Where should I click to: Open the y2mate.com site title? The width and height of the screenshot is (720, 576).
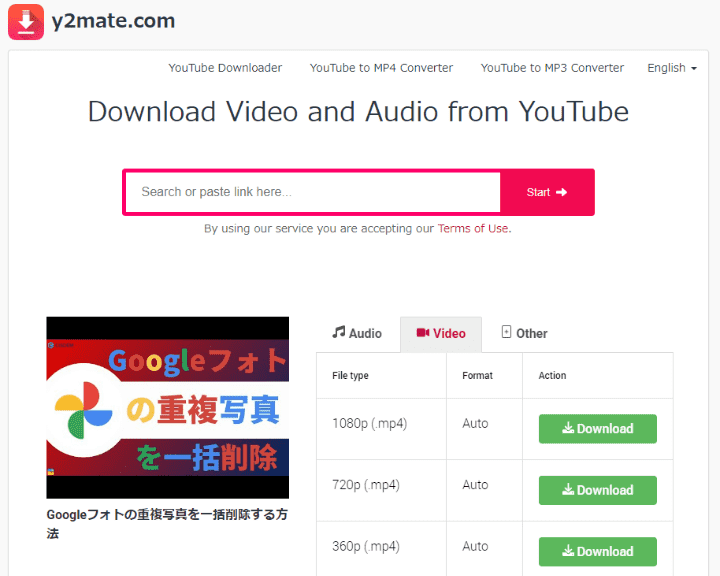point(113,21)
